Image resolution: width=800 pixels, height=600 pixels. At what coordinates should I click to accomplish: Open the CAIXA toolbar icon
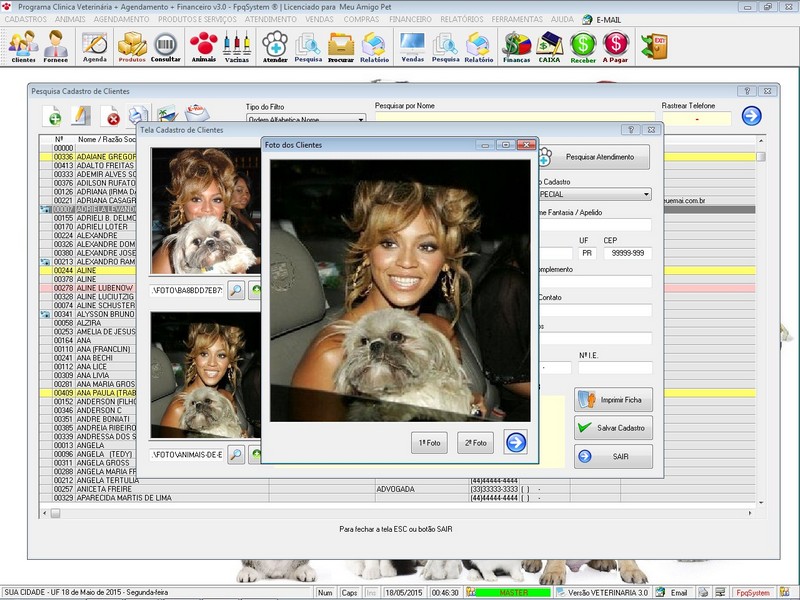[549, 46]
